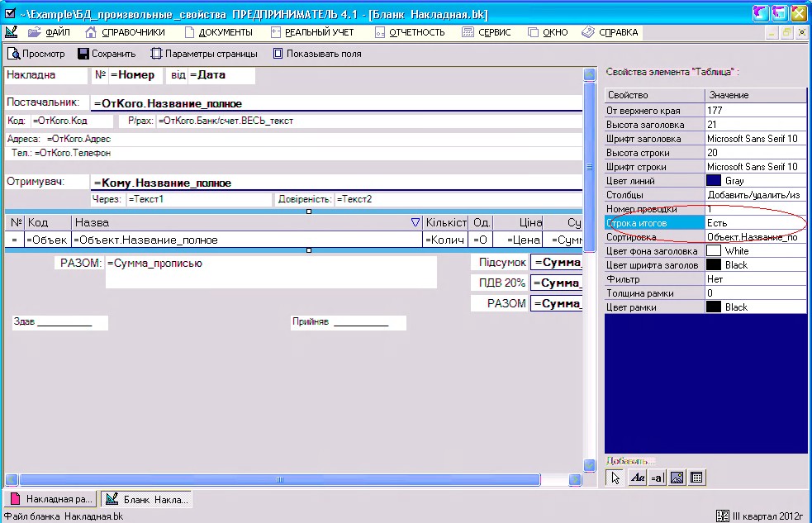812x523 pixels.
Task: Click the vertical scrollbar down arrow
Action: (589, 465)
